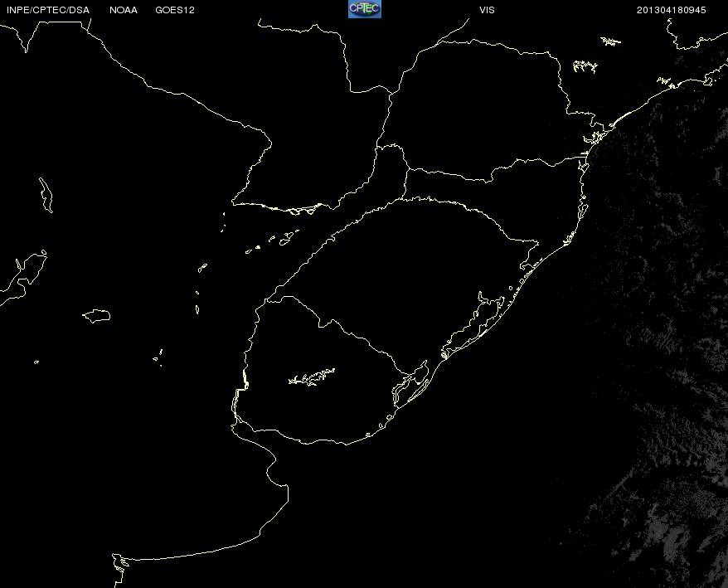Click the timestamp 201304180945
Screen dimensions: 728x588
coord(672,10)
